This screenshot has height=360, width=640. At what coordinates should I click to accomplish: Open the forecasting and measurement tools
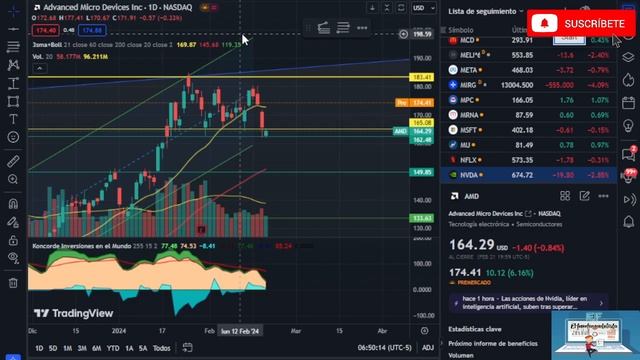[x=13, y=83]
